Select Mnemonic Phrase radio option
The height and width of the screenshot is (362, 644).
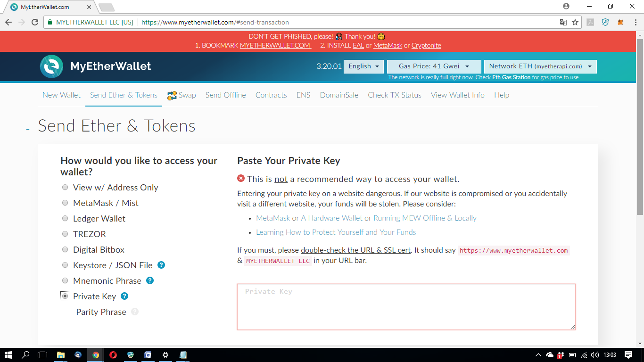click(65, 280)
